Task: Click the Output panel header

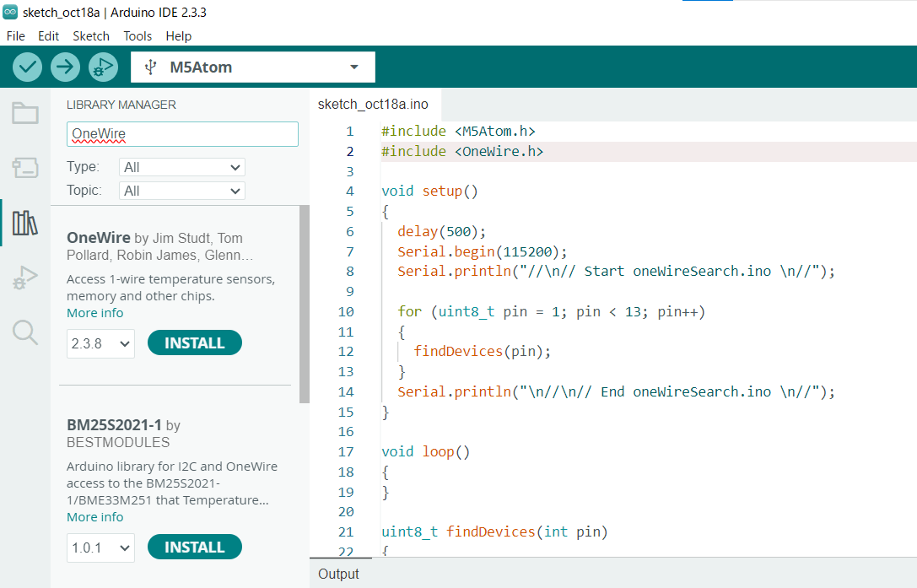Action: click(338, 574)
